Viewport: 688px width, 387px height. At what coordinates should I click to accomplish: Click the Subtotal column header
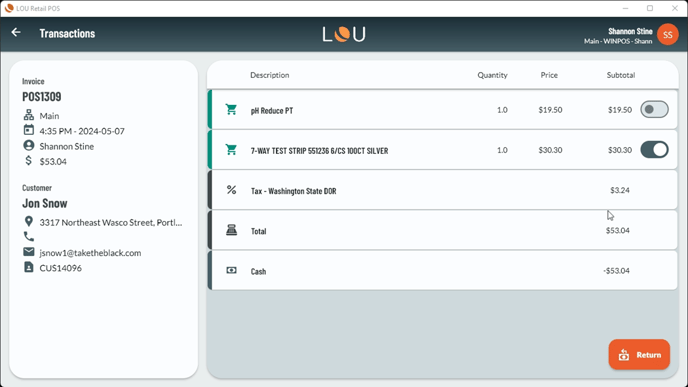(621, 75)
